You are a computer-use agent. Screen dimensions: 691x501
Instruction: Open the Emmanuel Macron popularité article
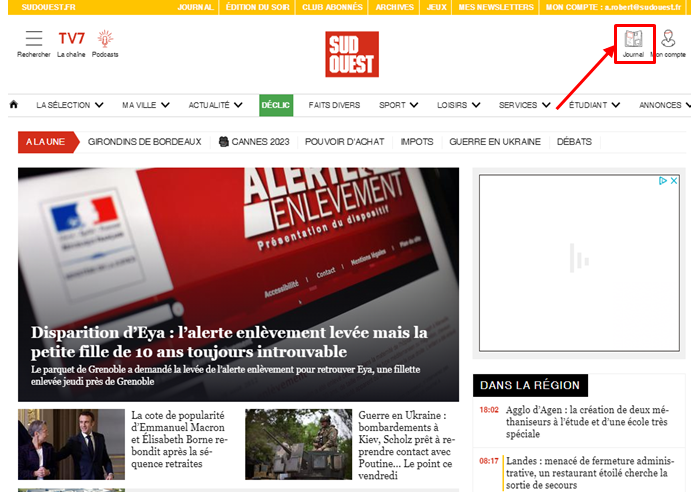click(179, 439)
